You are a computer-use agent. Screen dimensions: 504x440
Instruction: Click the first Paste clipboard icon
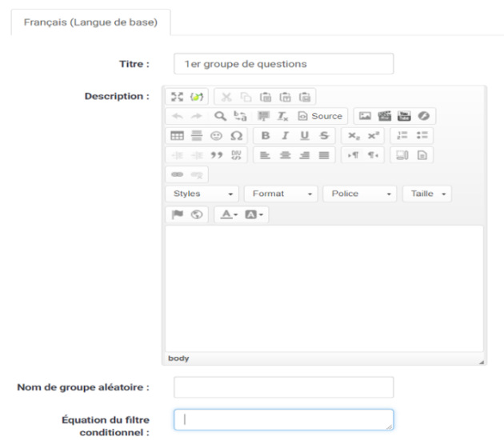click(x=266, y=97)
